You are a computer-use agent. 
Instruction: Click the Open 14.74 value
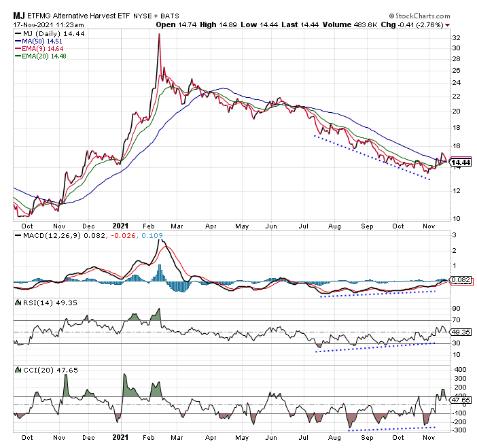176,25
